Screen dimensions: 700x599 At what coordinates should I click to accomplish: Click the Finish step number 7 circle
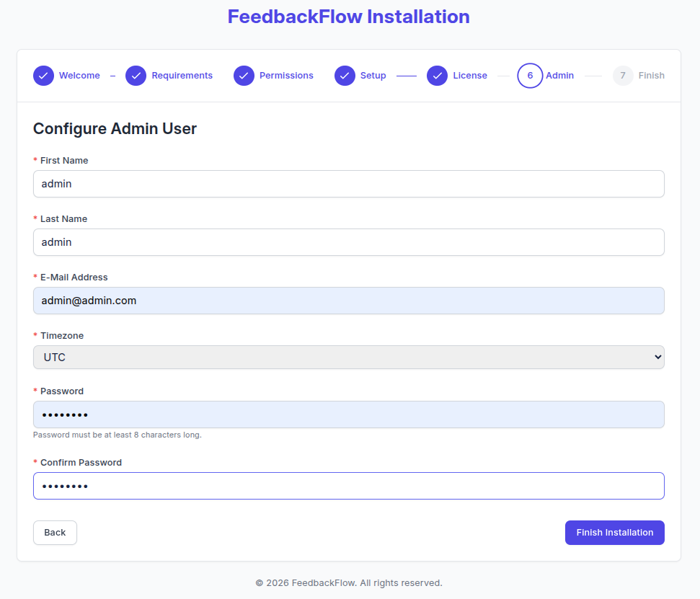(x=623, y=76)
